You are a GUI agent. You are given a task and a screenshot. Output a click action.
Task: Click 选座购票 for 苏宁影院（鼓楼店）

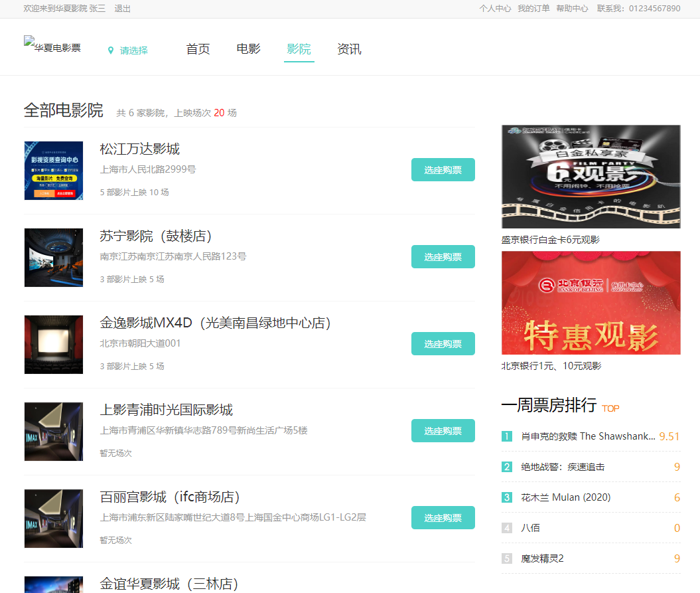point(443,257)
